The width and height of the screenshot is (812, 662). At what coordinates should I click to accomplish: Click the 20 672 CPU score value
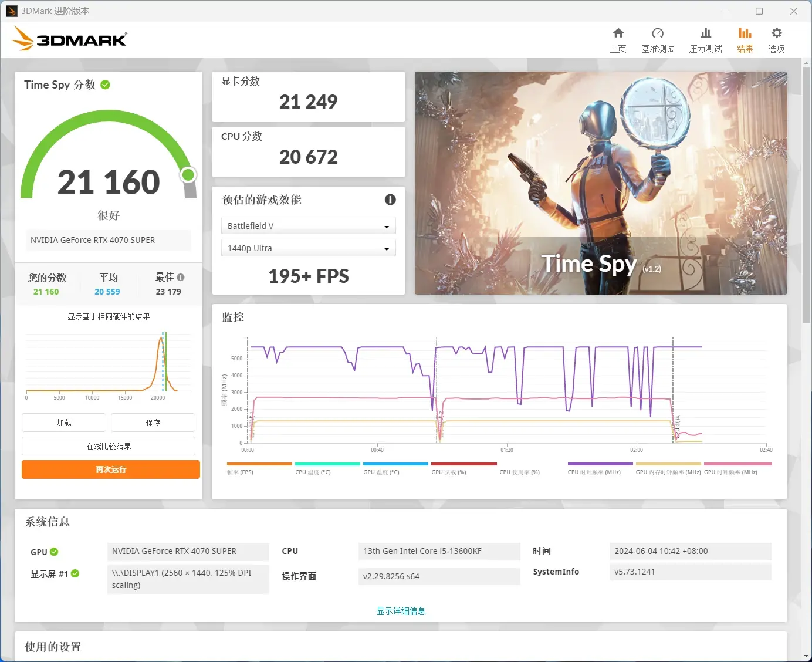(x=309, y=157)
